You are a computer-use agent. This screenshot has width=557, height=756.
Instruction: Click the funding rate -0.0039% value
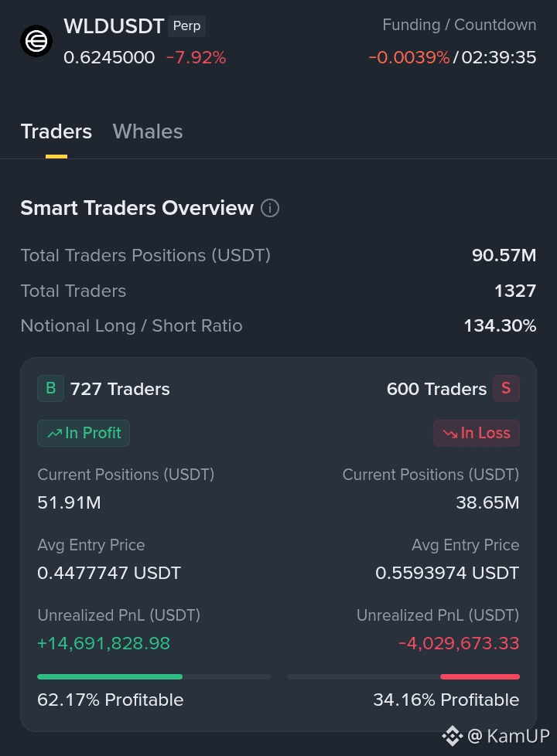[408, 57]
